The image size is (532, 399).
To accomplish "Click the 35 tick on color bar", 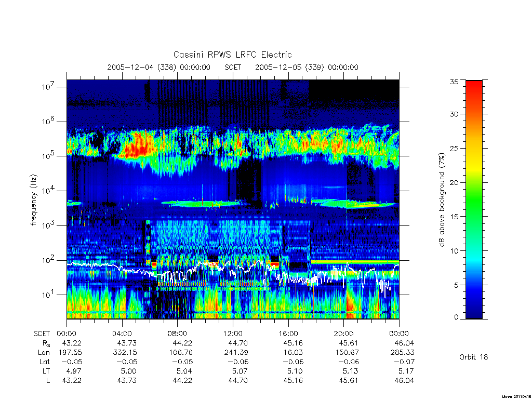I will 454,82.
